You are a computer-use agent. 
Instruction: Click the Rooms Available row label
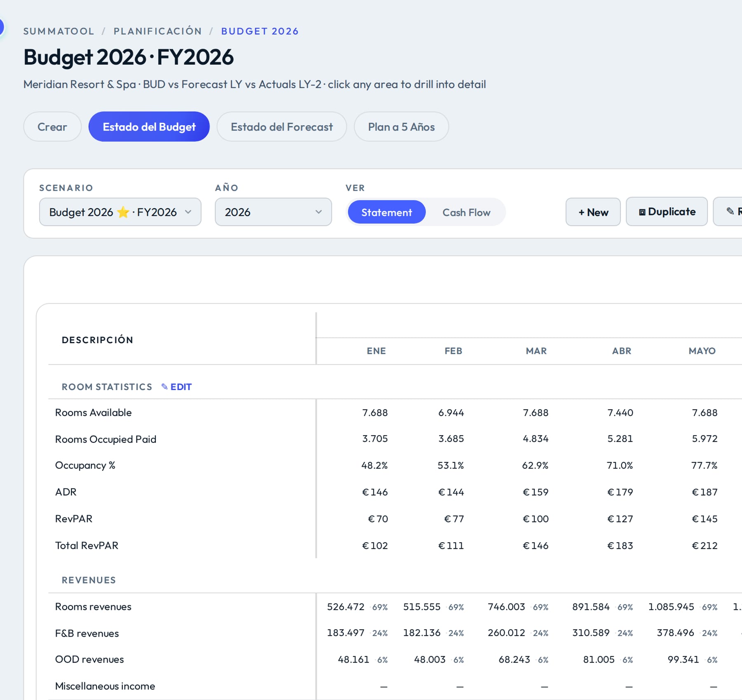click(x=94, y=412)
